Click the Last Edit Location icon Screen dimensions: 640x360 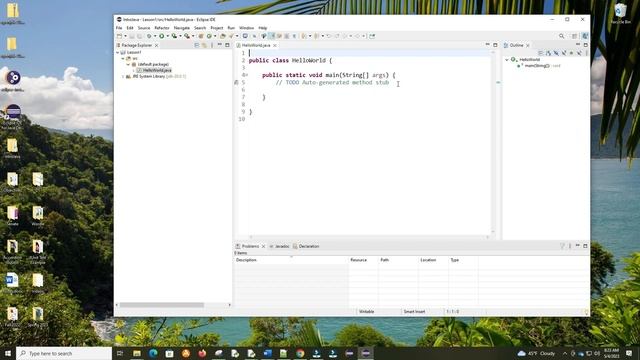point(329,36)
